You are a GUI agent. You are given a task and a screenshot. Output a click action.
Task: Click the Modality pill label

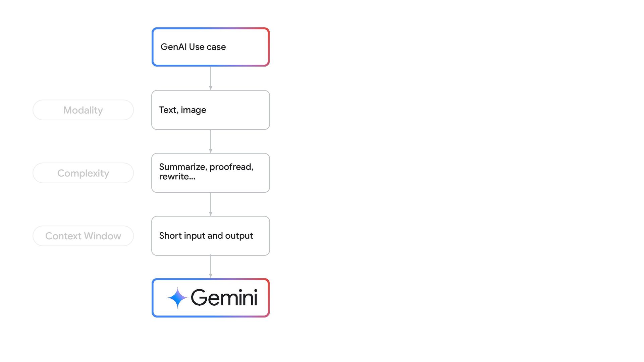(83, 110)
